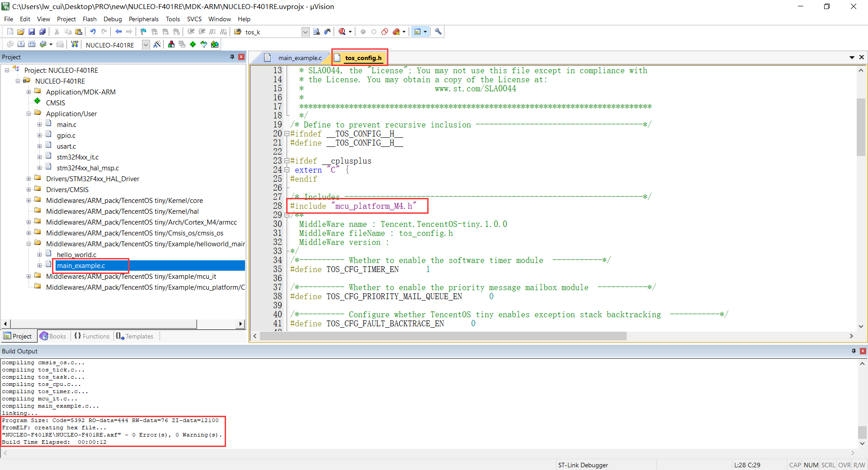Open the Flash menu
868x470 pixels.
(x=90, y=19)
